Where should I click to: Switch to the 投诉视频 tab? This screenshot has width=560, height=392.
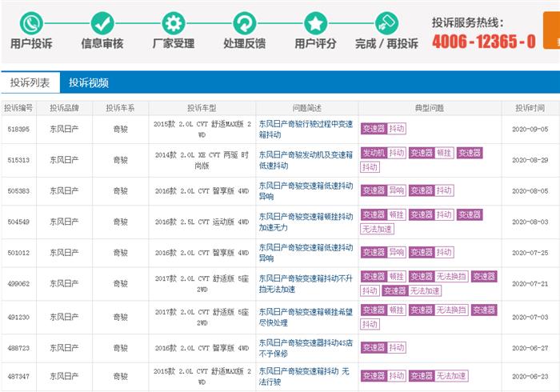pos(89,82)
